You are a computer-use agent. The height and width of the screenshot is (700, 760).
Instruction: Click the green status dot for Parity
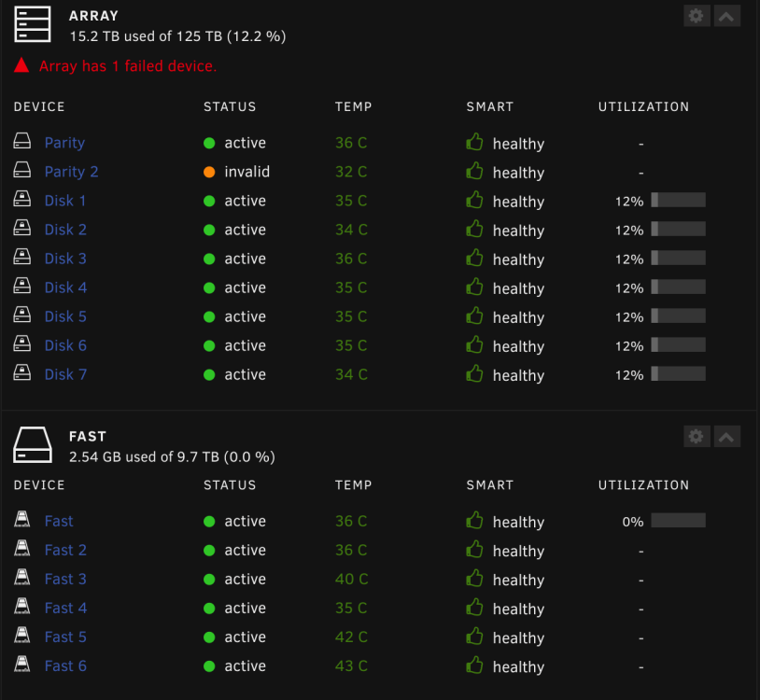pos(209,143)
